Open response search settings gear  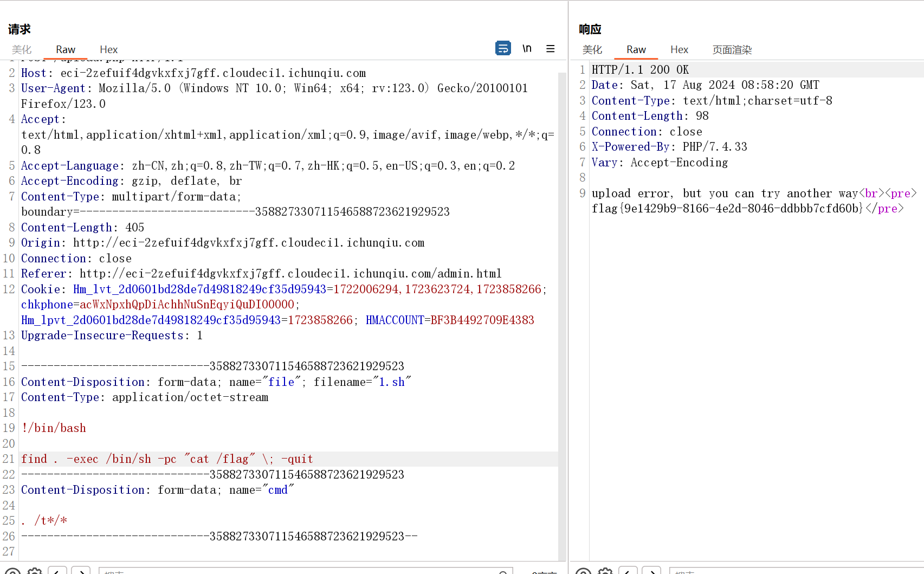click(605, 571)
